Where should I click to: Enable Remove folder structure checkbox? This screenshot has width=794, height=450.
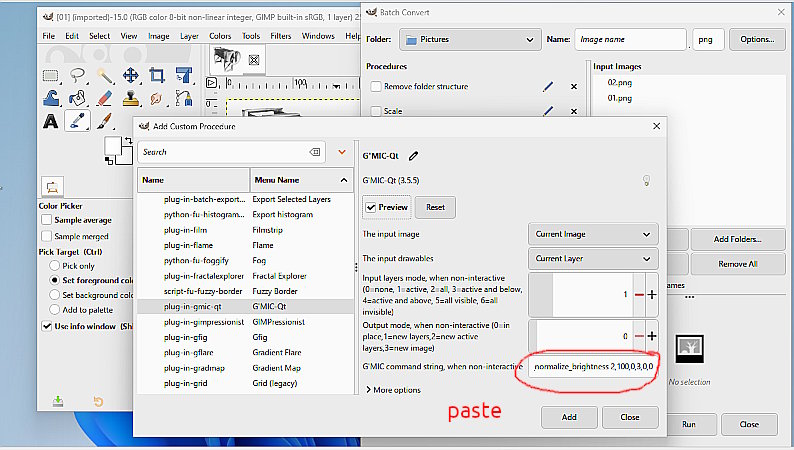[375, 87]
